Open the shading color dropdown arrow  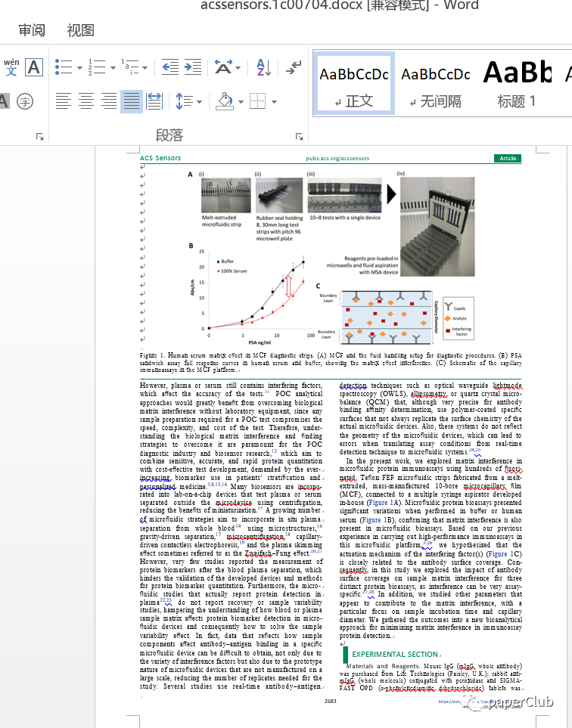pyautogui.click(x=241, y=102)
